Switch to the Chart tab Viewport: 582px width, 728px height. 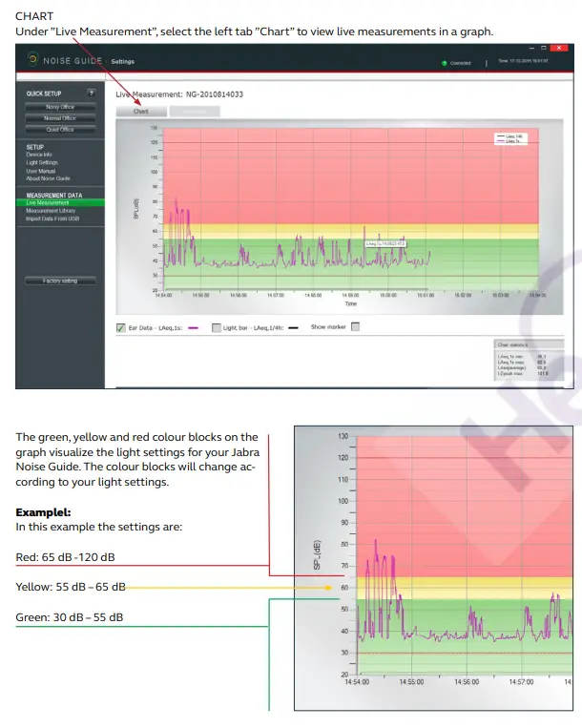[141, 112]
